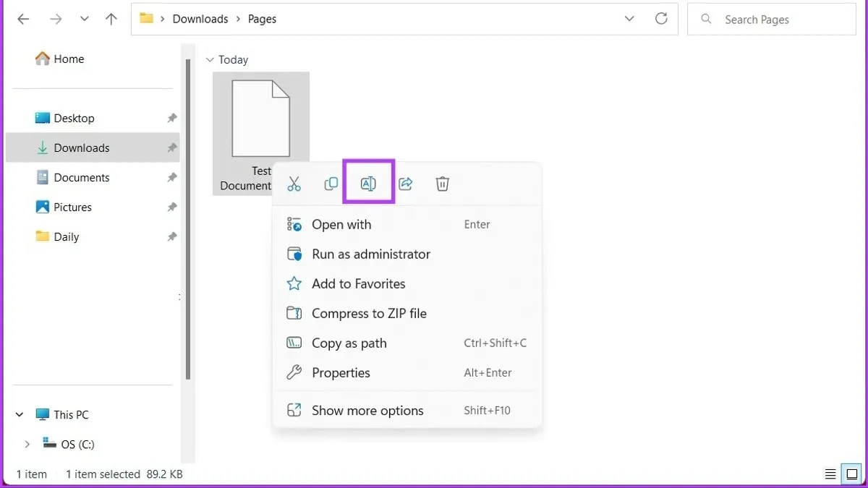This screenshot has height=488, width=868.
Task: Open address bar history dropdown
Action: [x=629, y=19]
